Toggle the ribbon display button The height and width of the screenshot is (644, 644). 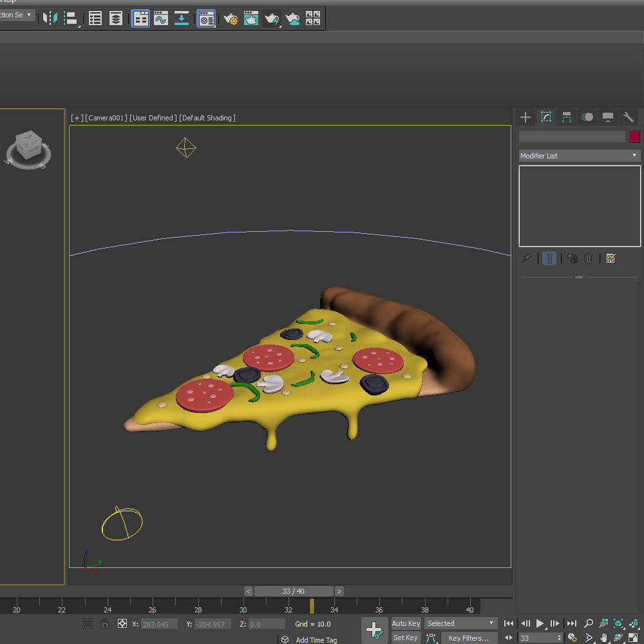(140, 19)
